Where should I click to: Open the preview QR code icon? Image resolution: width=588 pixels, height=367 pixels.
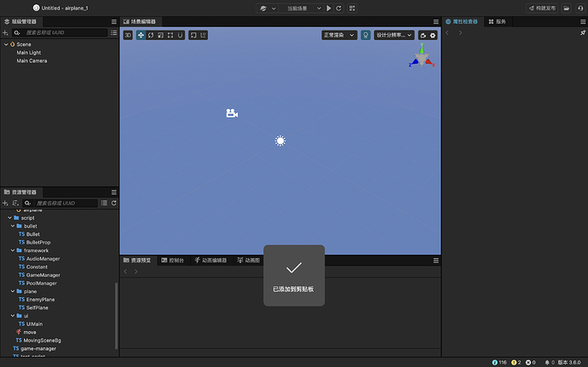pos(352,9)
